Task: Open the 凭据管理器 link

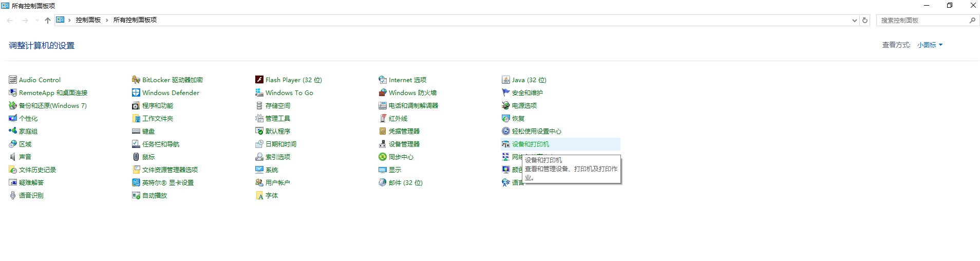Action: click(404, 131)
